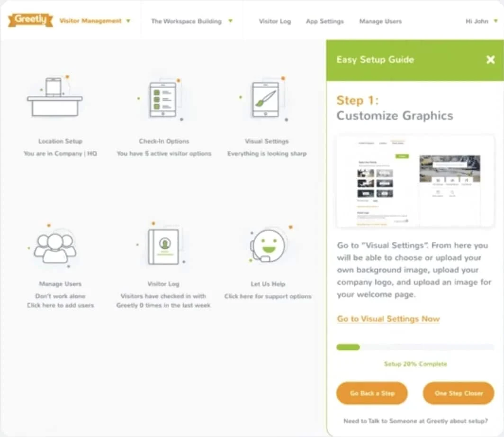504x437 pixels.
Task: Click the Easy Setup Guide heading
Action: click(x=375, y=60)
